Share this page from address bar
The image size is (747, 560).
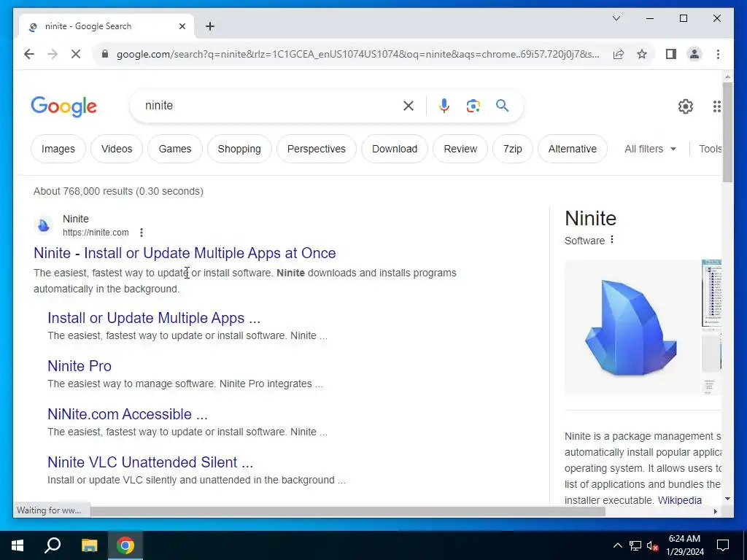[x=619, y=54]
